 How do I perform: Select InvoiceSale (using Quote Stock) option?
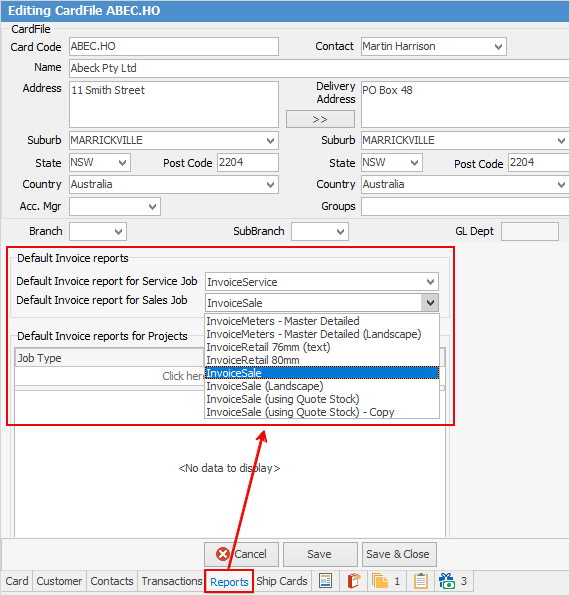click(x=322, y=399)
